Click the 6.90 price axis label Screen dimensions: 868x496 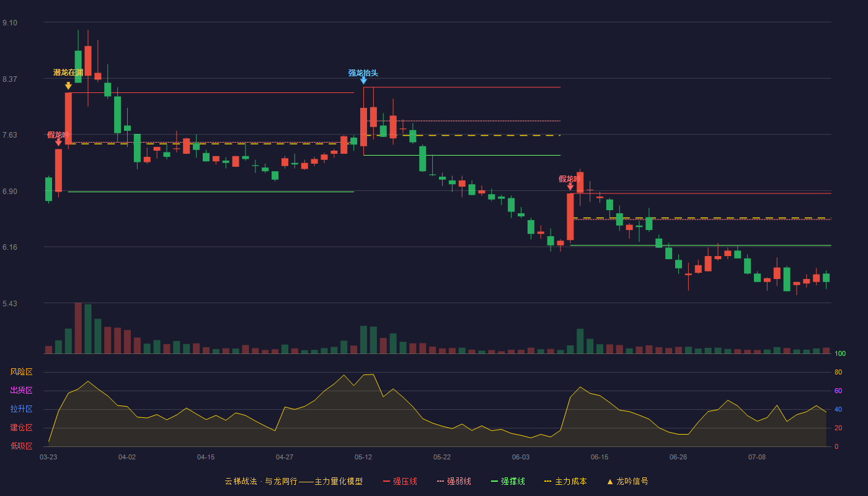(10, 192)
